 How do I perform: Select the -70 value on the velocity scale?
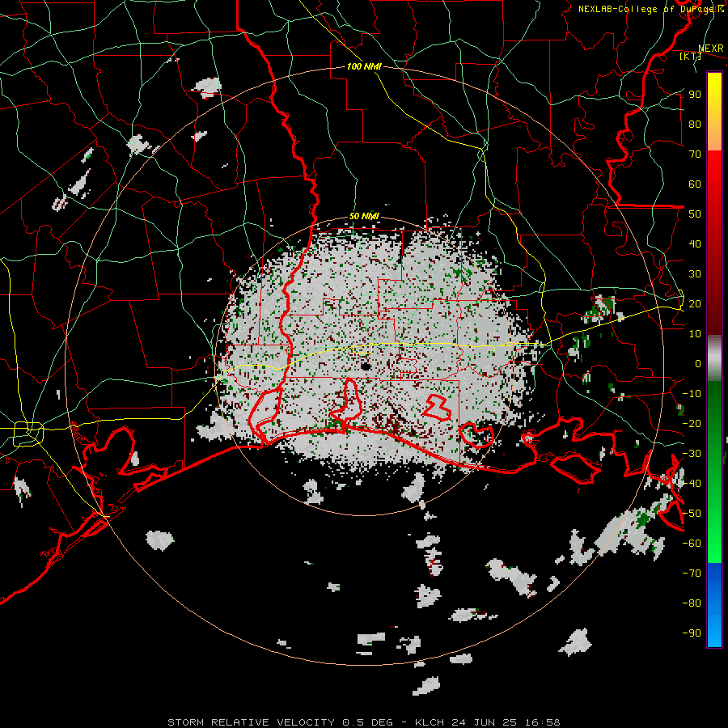point(692,574)
